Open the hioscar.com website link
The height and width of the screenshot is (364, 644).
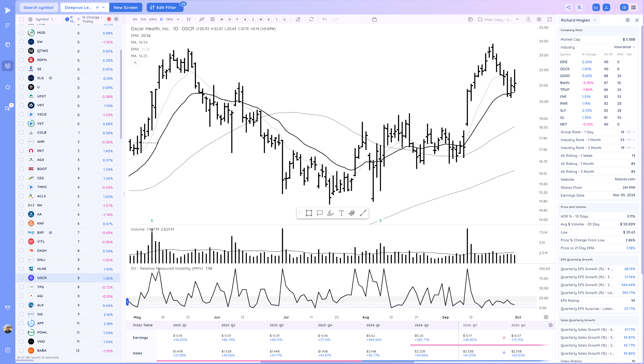pyautogui.click(x=625, y=179)
